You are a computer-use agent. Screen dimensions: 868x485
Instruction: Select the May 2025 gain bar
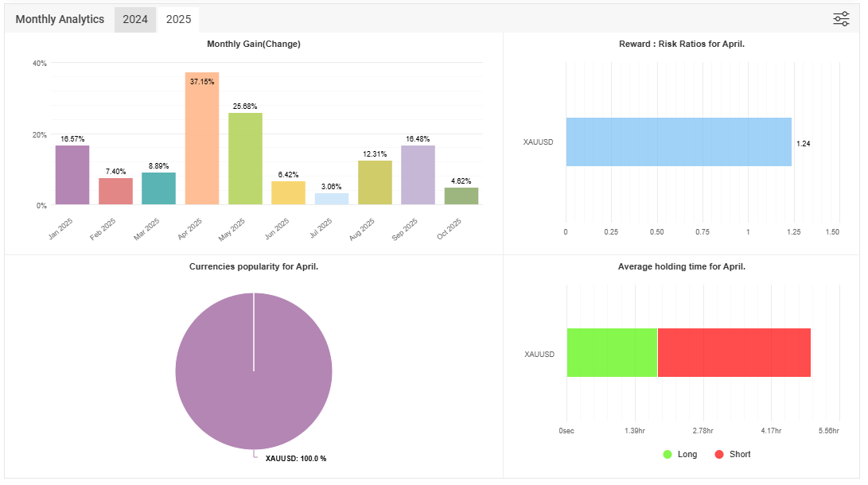(x=245, y=159)
